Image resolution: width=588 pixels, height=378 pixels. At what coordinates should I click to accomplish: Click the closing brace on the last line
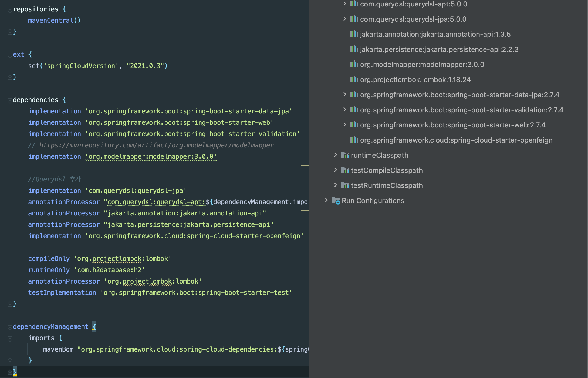pyautogui.click(x=15, y=372)
